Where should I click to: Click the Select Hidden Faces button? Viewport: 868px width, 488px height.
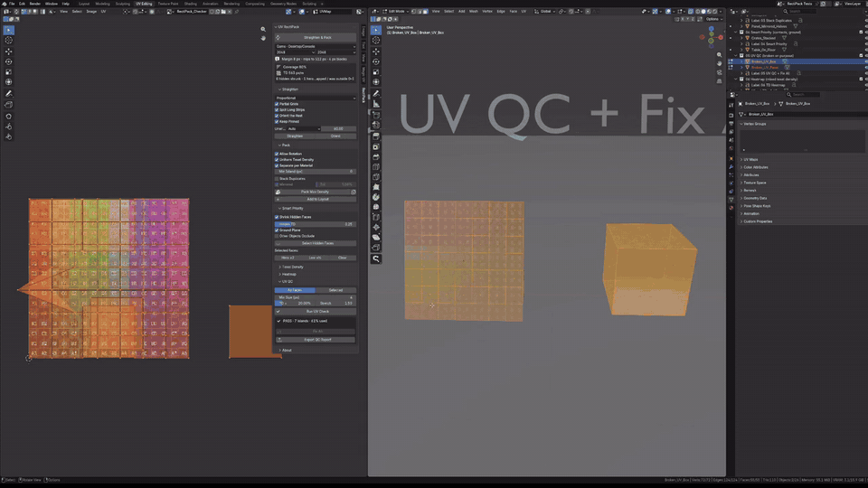316,243
